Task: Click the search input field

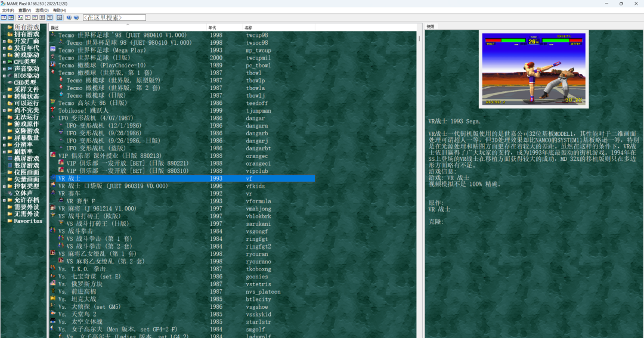Action: tap(113, 18)
